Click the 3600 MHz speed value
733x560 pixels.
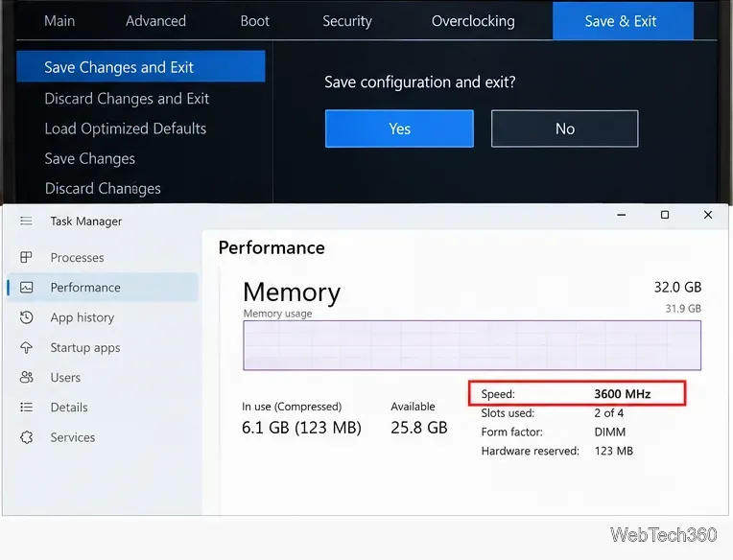pyautogui.click(x=623, y=394)
